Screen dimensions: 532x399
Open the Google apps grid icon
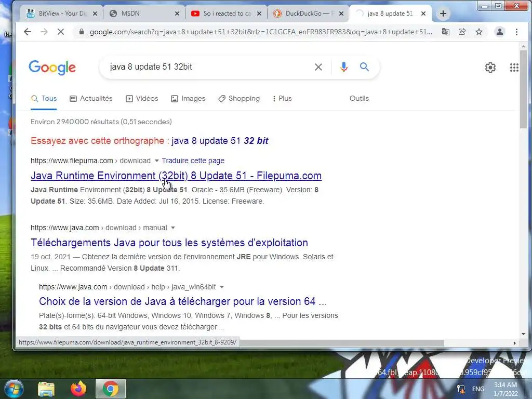[x=514, y=68]
